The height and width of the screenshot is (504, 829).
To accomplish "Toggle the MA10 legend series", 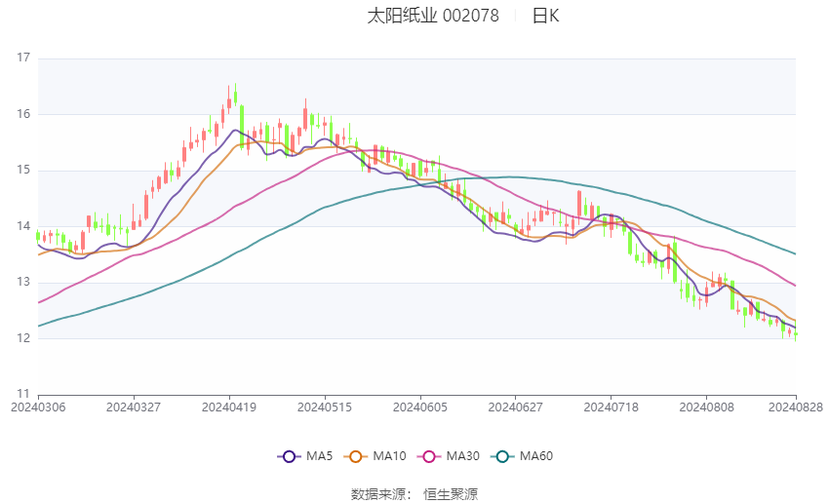I will 375,456.
